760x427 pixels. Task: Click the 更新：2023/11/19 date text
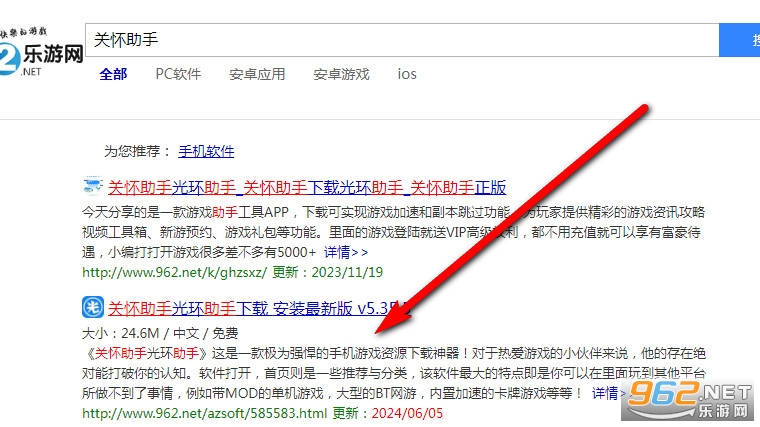pyautogui.click(x=327, y=272)
